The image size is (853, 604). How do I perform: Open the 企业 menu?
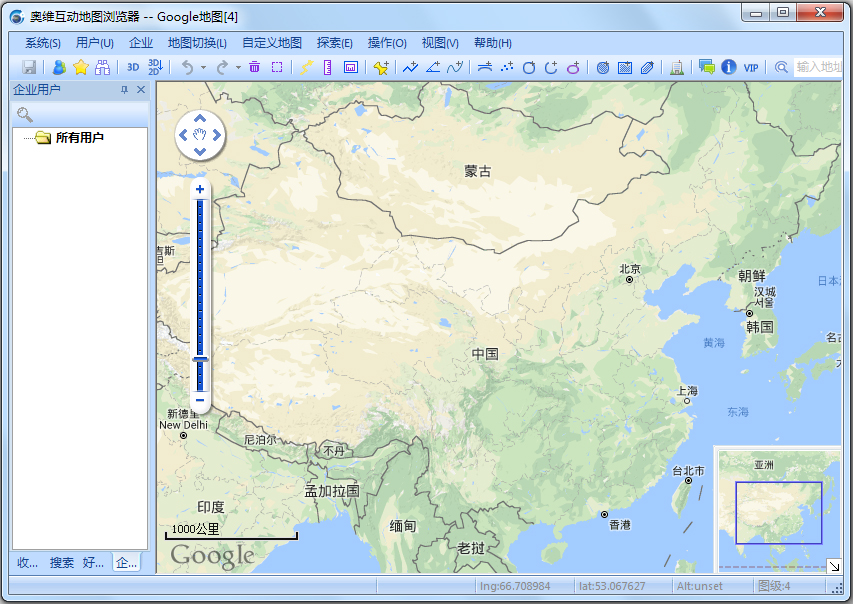[141, 43]
